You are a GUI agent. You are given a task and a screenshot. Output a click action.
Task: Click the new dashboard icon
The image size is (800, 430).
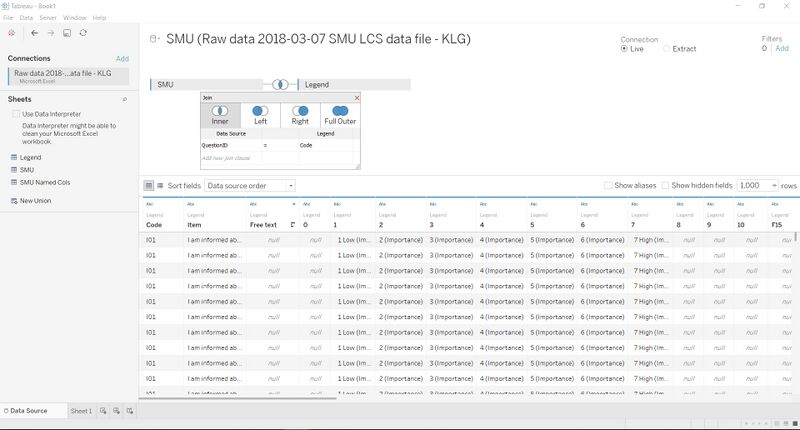point(116,411)
